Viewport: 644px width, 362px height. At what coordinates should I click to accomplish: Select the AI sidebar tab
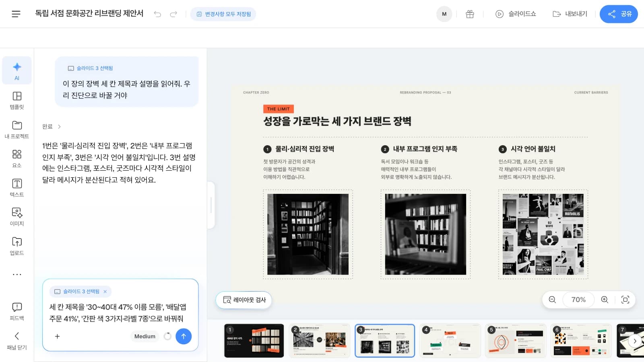point(17,70)
